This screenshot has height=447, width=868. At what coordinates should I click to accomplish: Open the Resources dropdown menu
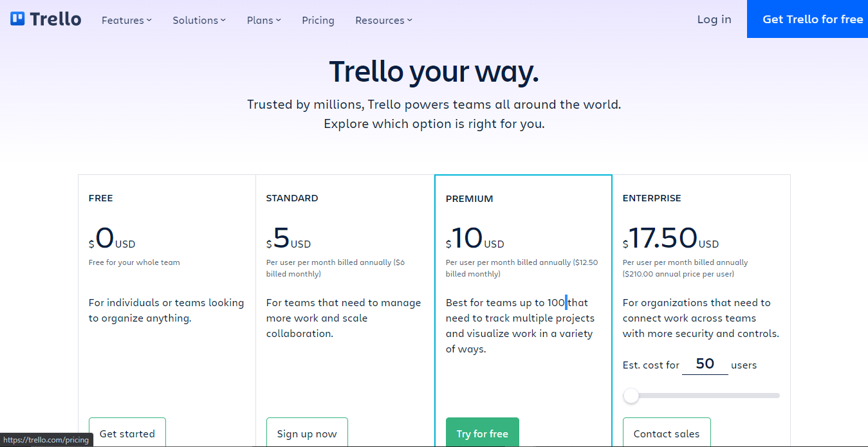383,20
